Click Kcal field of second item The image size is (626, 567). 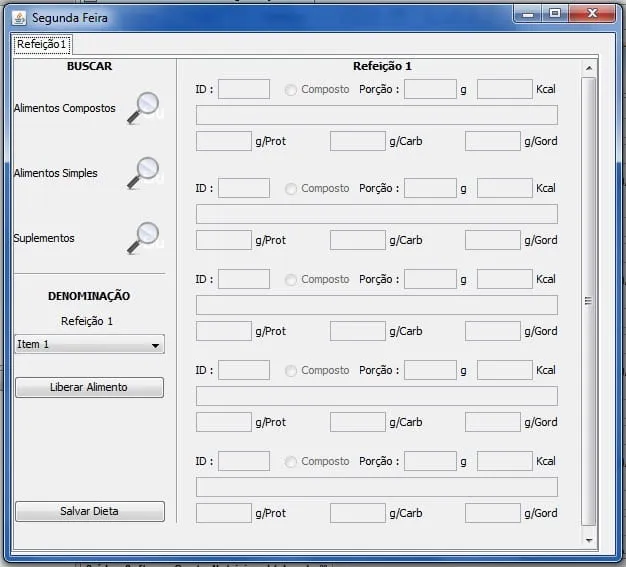click(505, 188)
